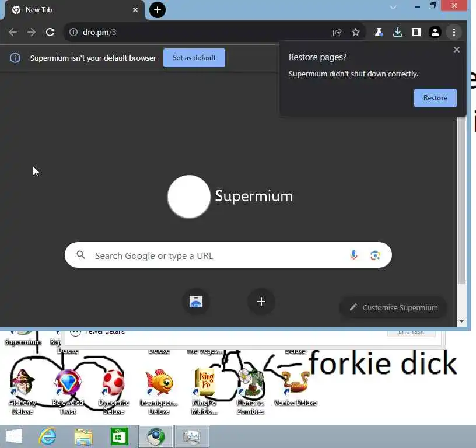View site information icon in address bar
The width and height of the screenshot is (476, 448).
click(73, 32)
